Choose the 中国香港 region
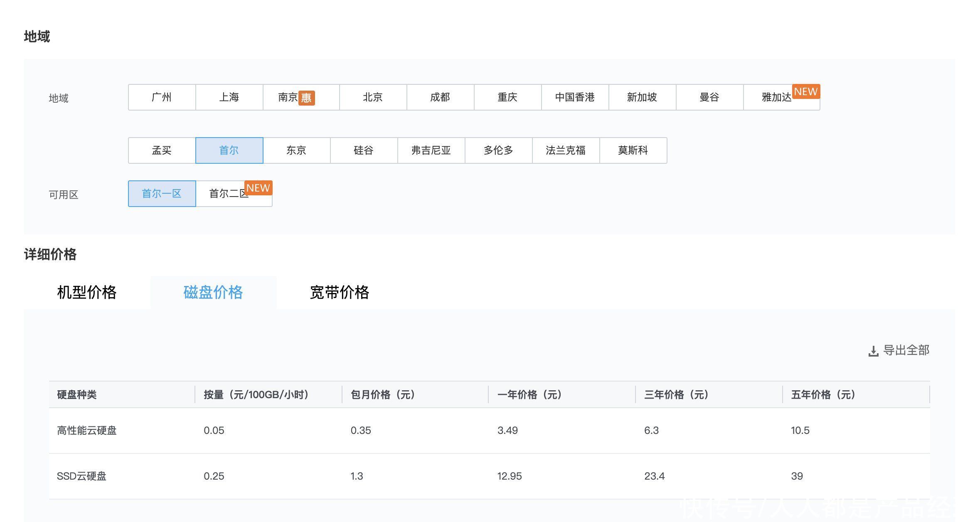980x522 pixels. pos(575,97)
